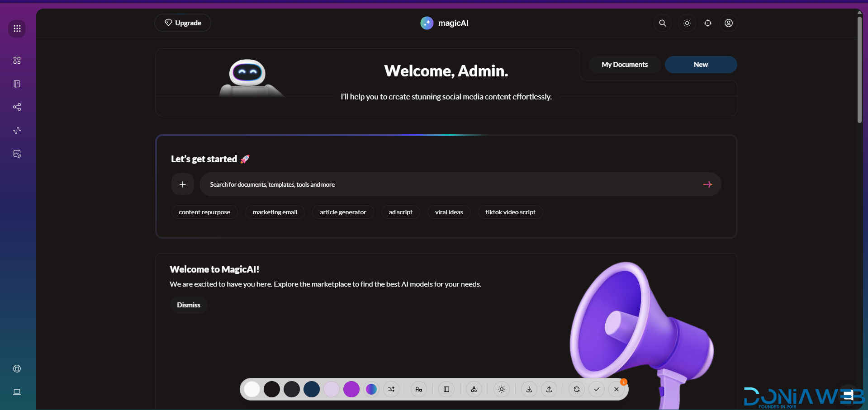Expand the font options Aa button

click(x=418, y=389)
